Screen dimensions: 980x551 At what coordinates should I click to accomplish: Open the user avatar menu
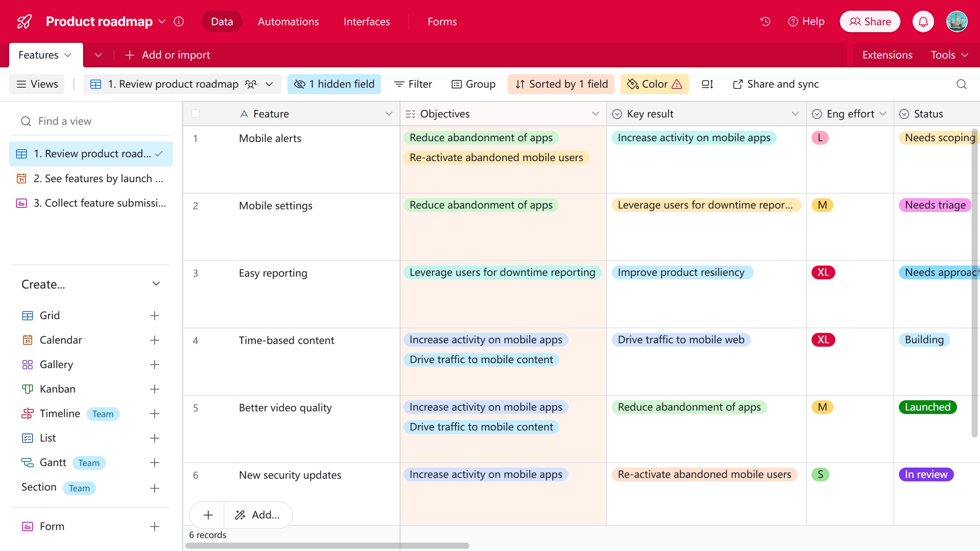957,21
